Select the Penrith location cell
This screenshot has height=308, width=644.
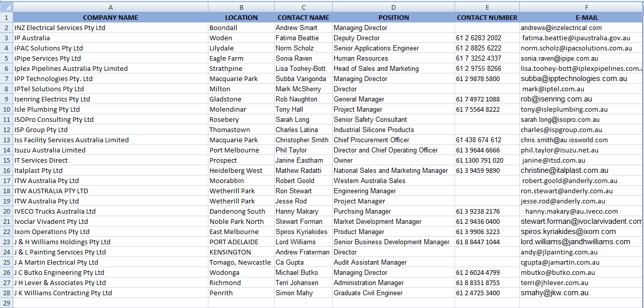tap(241, 293)
